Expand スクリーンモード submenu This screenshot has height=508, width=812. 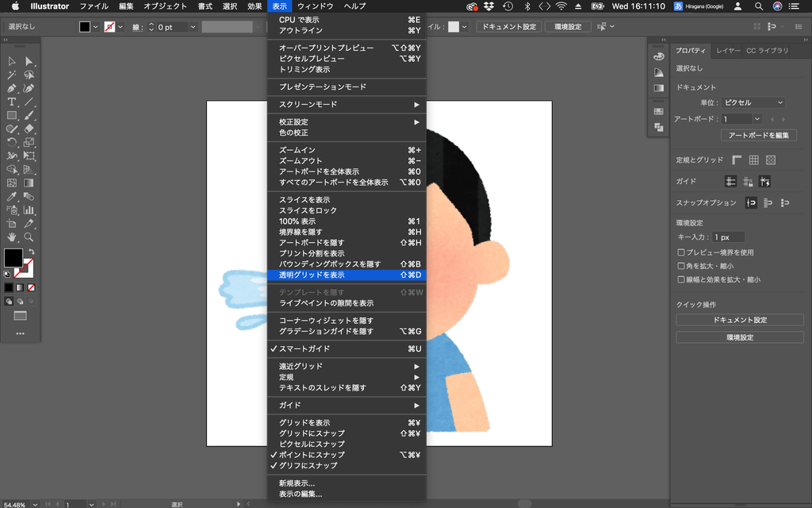click(347, 104)
